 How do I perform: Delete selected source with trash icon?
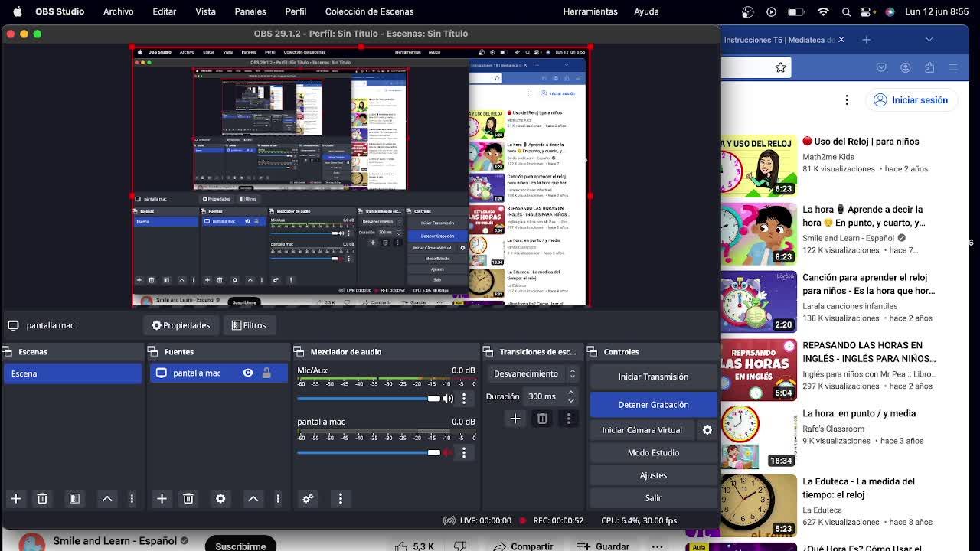188,498
